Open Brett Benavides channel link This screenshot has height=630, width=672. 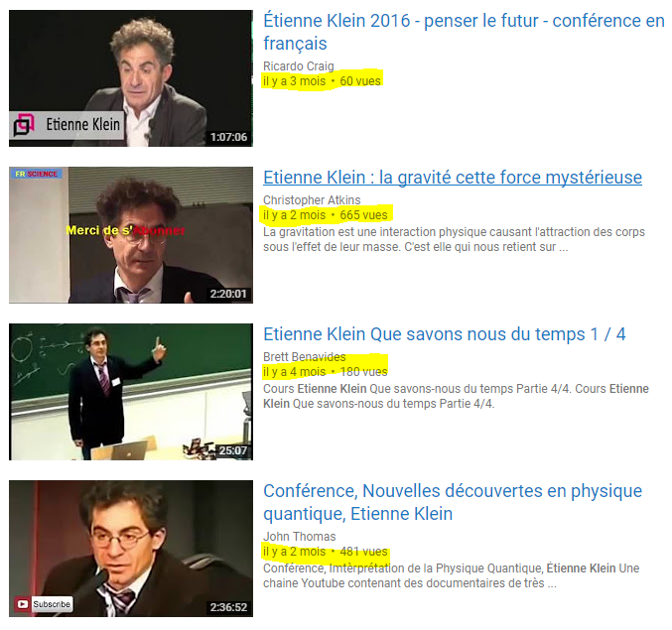tap(305, 357)
